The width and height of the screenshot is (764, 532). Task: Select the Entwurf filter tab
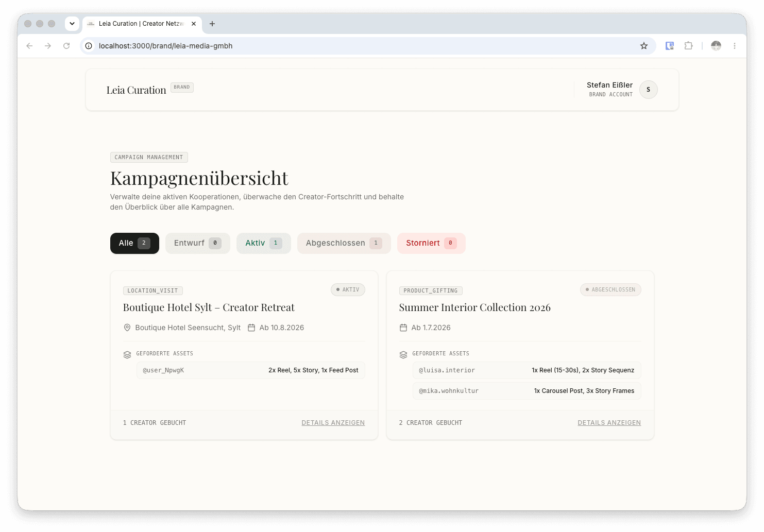pyautogui.click(x=197, y=243)
